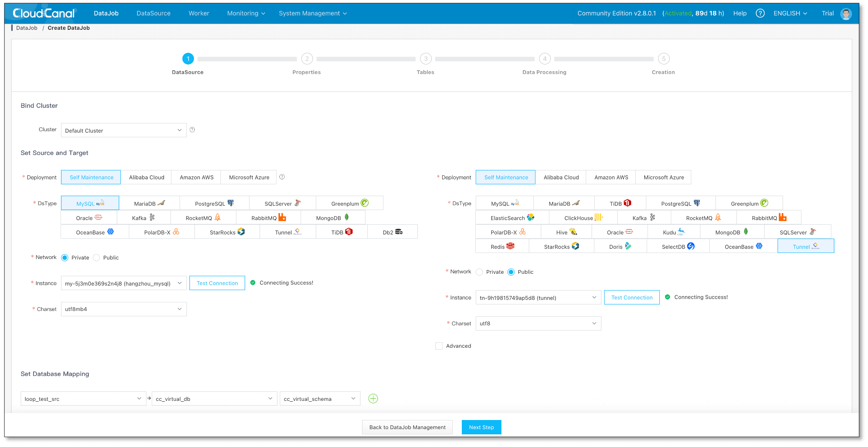Pick source Oracle database type

click(89, 218)
